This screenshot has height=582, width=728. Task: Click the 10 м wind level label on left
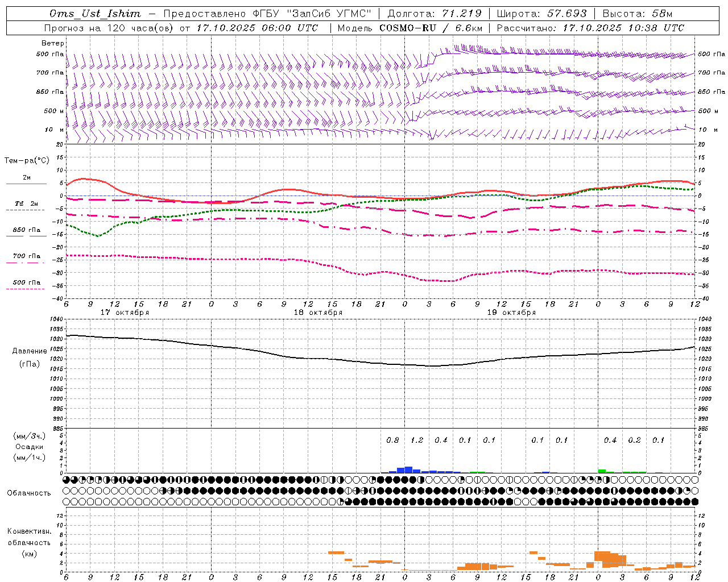point(54,130)
